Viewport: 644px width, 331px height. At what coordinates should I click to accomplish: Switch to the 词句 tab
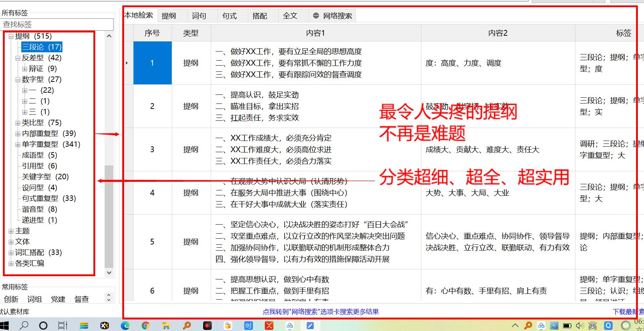pos(199,16)
